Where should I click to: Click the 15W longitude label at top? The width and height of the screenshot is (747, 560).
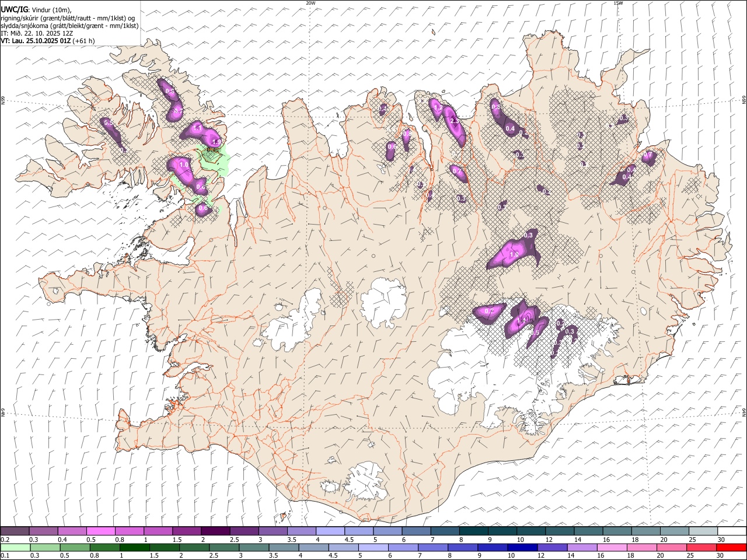pyautogui.click(x=618, y=3)
